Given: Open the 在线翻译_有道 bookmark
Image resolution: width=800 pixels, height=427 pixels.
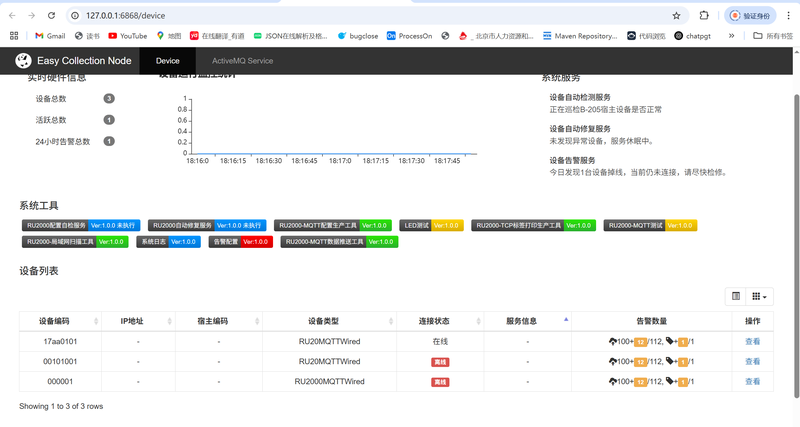Looking at the screenshot, I should tap(217, 36).
